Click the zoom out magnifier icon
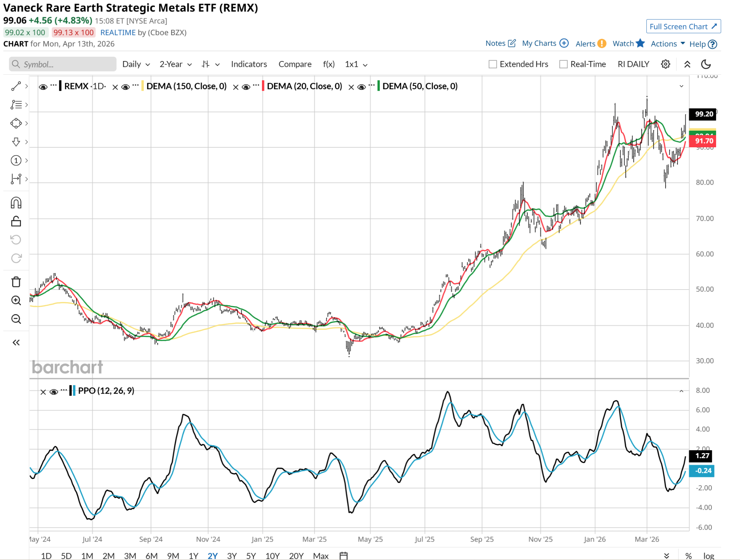The height and width of the screenshot is (560, 740). pos(16,319)
